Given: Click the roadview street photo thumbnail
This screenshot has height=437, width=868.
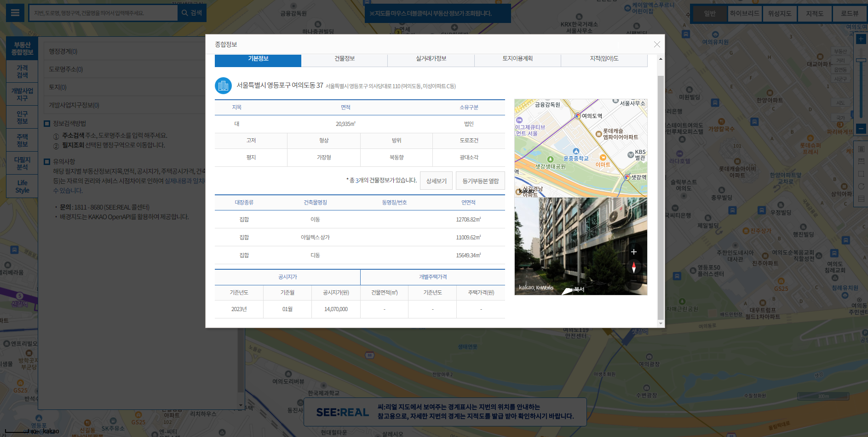Looking at the screenshot, I should pyautogui.click(x=581, y=246).
